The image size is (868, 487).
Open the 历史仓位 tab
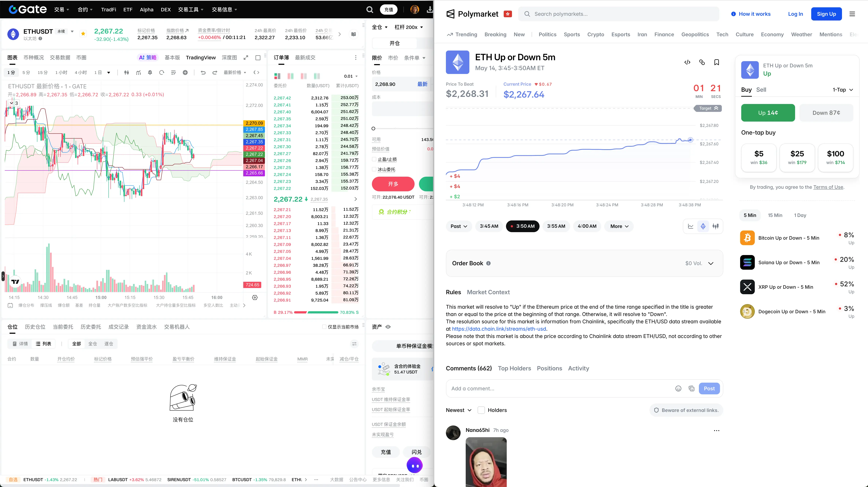[35, 327]
